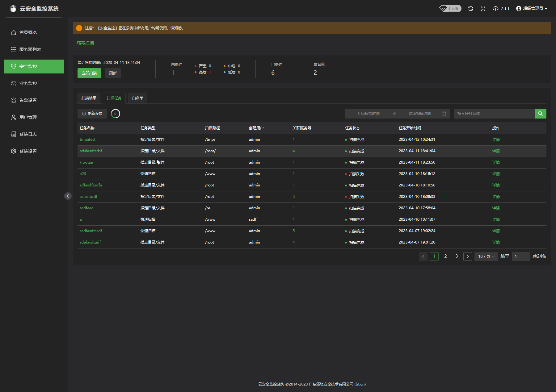
Task: Click the circular refresh countdown indicator
Action: 115,114
